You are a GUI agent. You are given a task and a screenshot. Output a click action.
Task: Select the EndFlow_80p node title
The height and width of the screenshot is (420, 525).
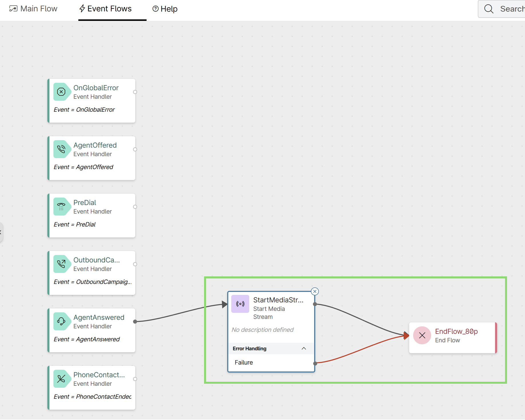pos(456,331)
